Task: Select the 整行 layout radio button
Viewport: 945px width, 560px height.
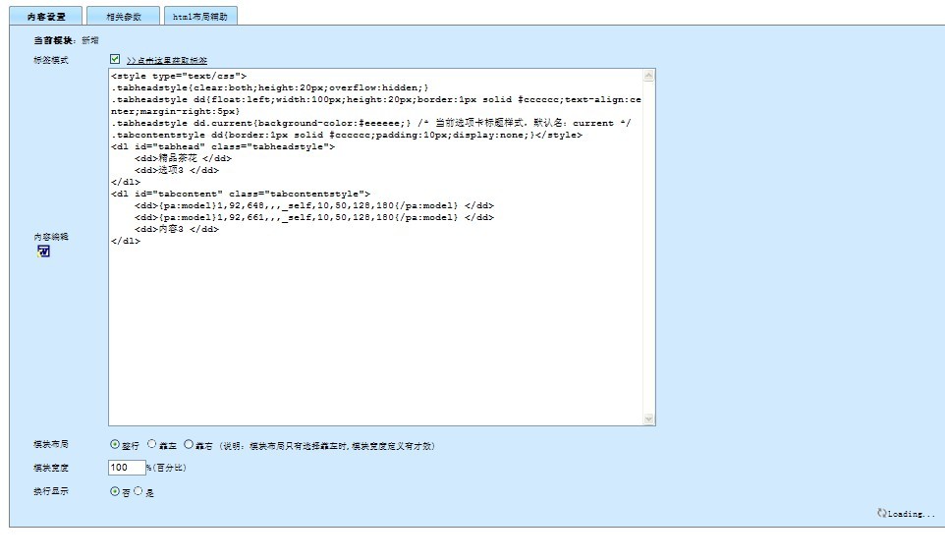Action: 115,444
